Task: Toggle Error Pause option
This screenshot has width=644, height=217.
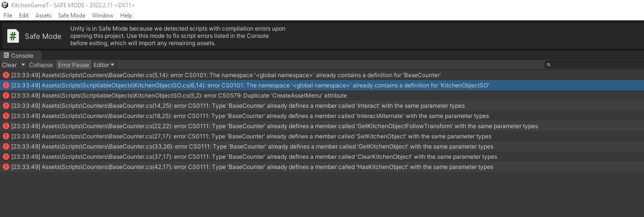Action: point(74,65)
